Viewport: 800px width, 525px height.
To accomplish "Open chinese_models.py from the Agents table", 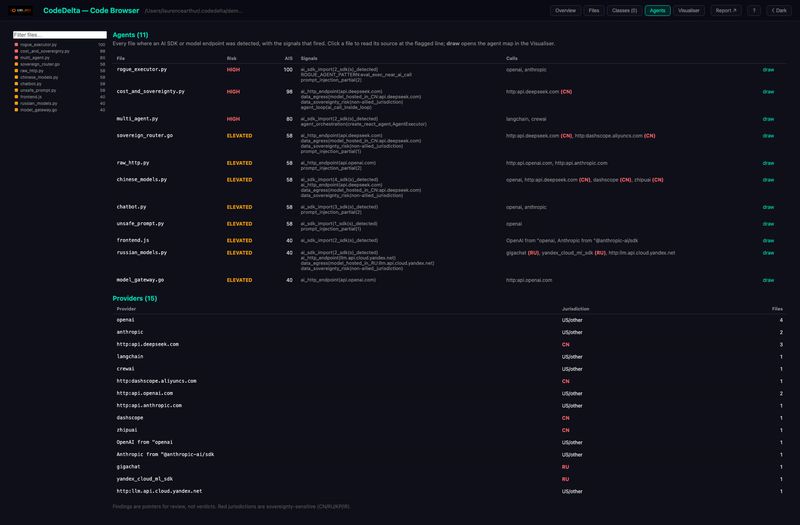I will click(141, 180).
